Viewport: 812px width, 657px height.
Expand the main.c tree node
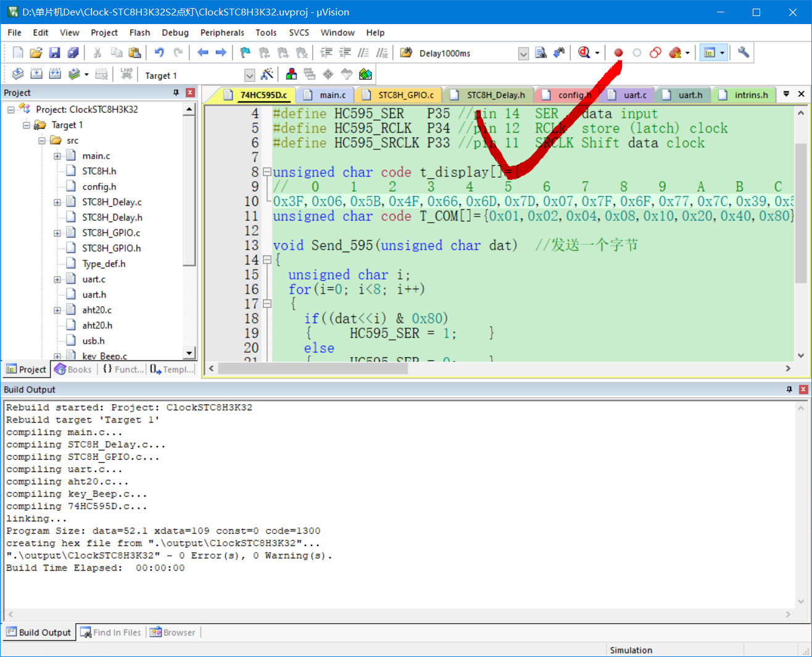[x=57, y=156]
